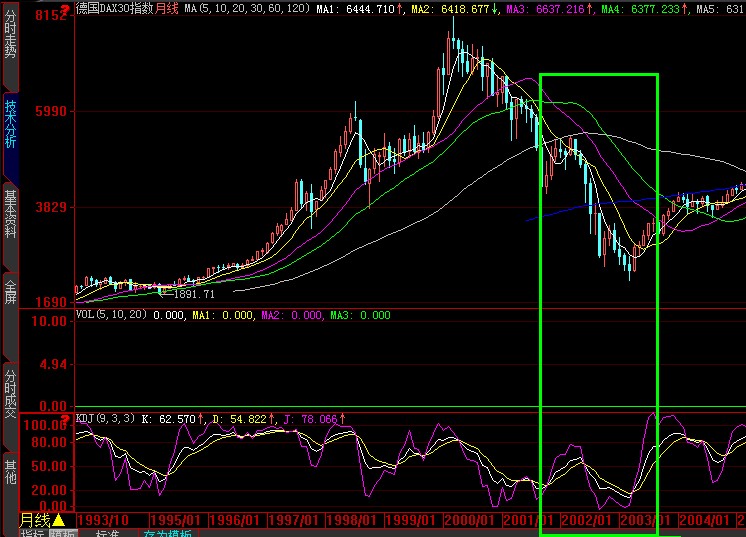Click the 1997/01 date on timeline
Viewport: 746px width, 537px height.
click(x=293, y=520)
